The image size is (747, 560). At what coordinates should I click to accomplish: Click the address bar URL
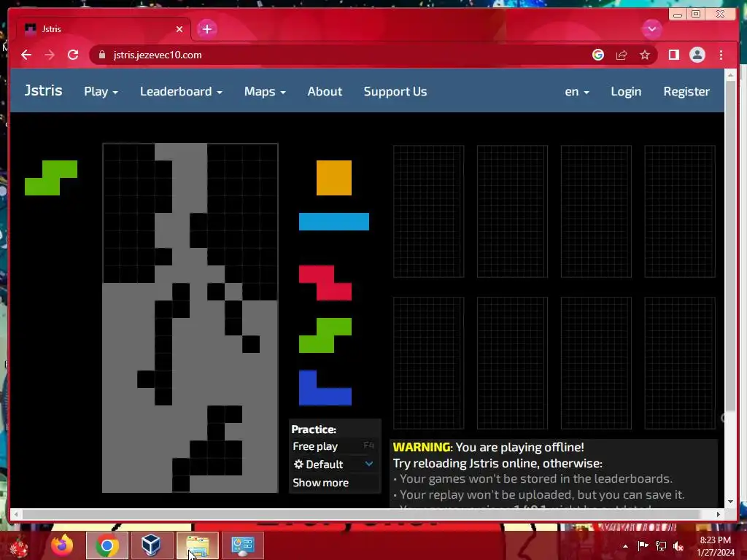158,55
